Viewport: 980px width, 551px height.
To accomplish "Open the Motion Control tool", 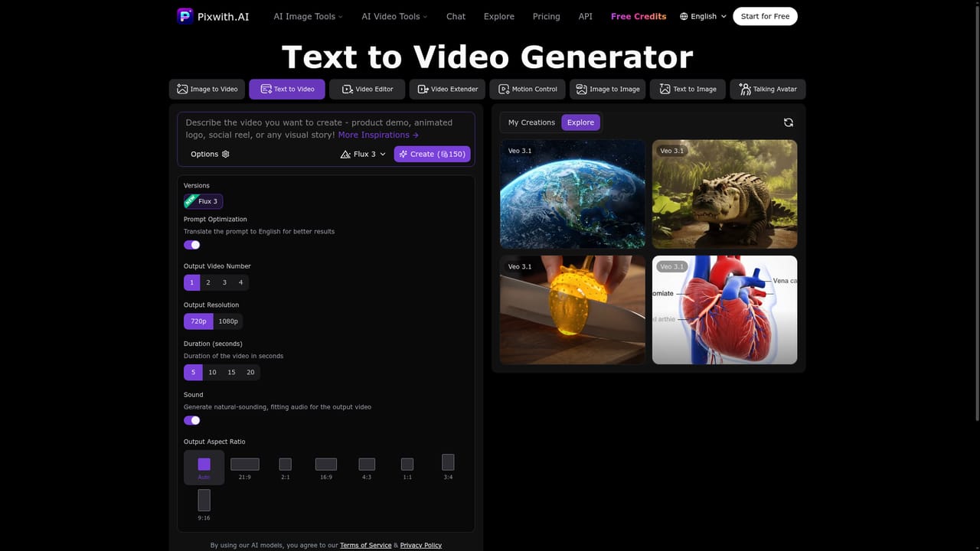I will tap(528, 89).
